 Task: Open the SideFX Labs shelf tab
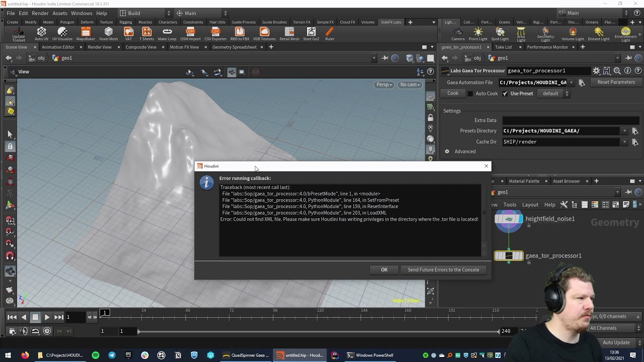[x=391, y=22]
